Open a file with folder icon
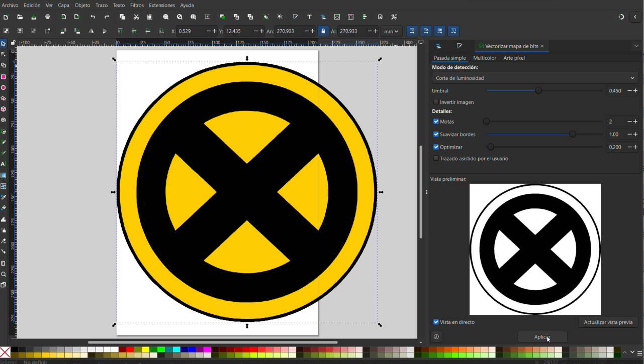This screenshot has width=644, height=364. [x=20, y=17]
